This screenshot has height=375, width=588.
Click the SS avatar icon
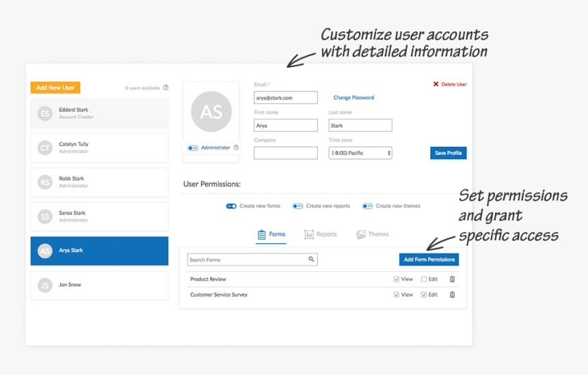tap(45, 217)
